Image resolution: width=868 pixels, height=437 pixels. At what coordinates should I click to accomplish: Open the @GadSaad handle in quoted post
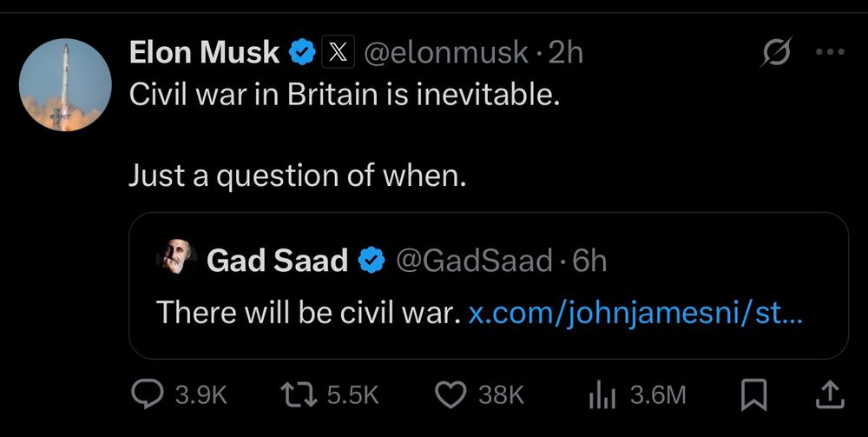point(474,260)
